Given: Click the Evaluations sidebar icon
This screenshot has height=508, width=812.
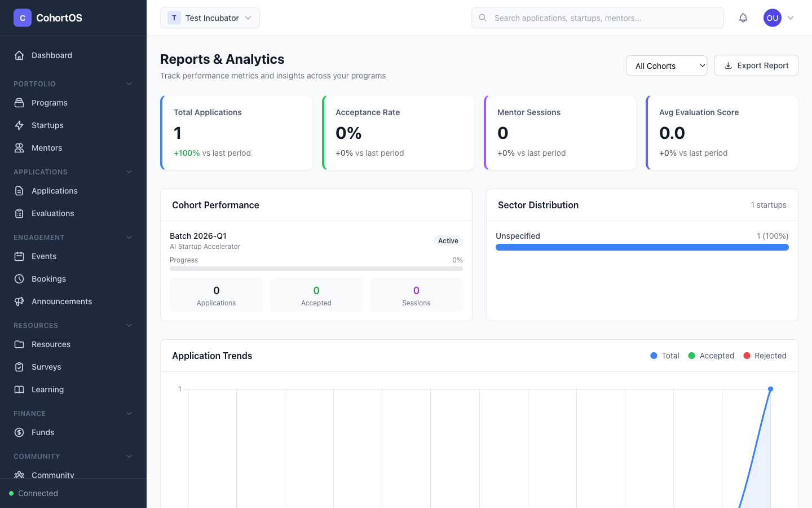Looking at the screenshot, I should [x=19, y=213].
